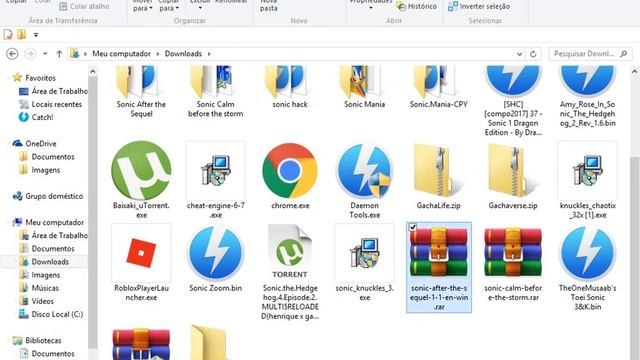Open Vídeos under Meu computador
640x360 pixels.
(x=42, y=301)
